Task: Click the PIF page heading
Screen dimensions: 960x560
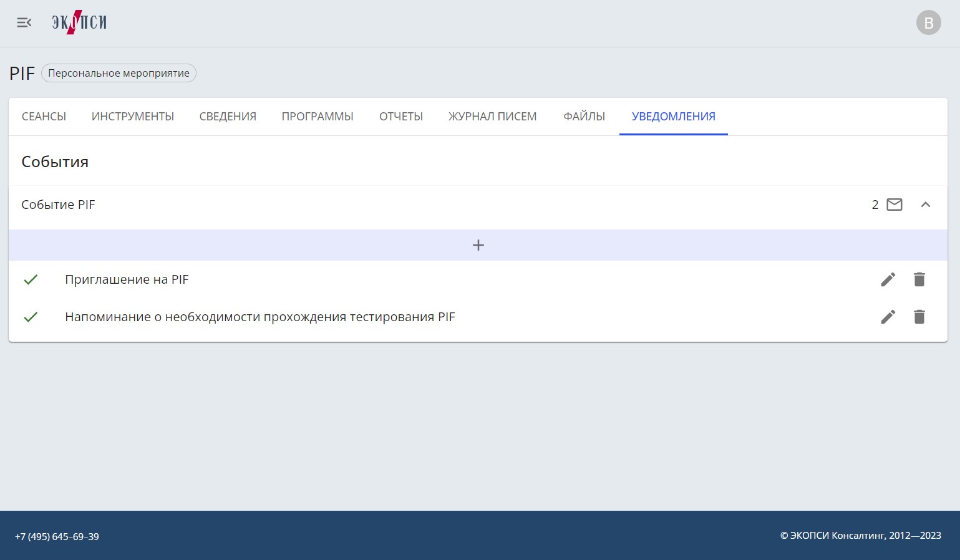Action: tap(22, 74)
